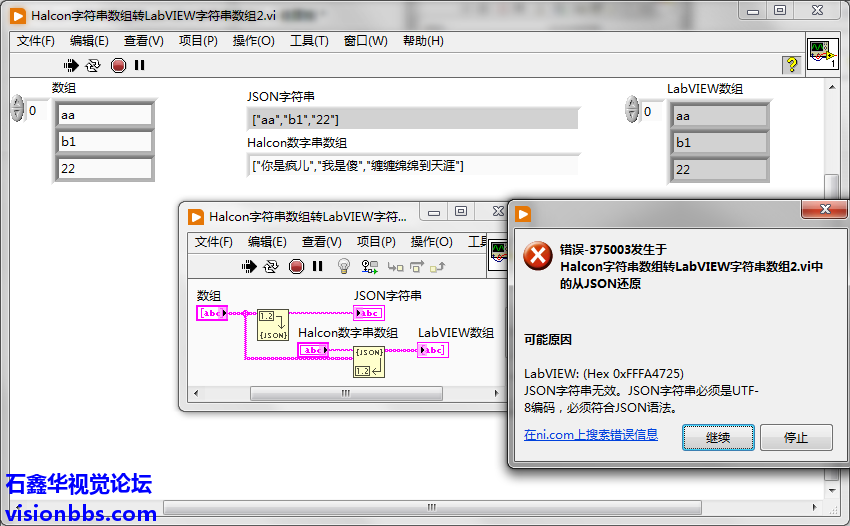Click red error icon in dialog

(538, 256)
